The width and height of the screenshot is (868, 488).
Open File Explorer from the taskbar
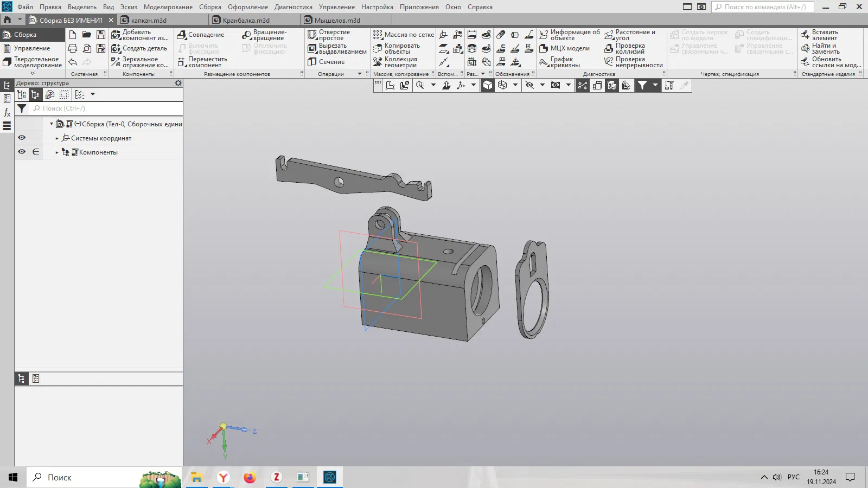coord(196,477)
